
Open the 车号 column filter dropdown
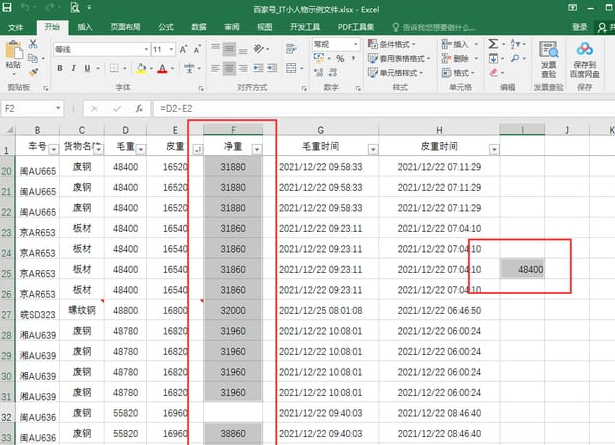coord(54,149)
